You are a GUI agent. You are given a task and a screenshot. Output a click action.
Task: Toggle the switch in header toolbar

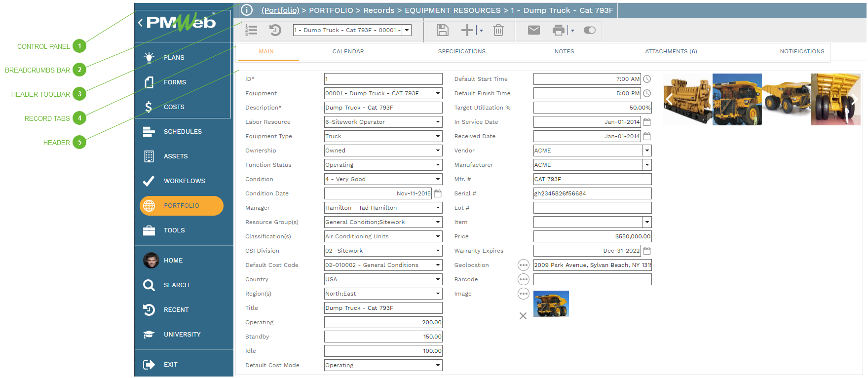589,31
